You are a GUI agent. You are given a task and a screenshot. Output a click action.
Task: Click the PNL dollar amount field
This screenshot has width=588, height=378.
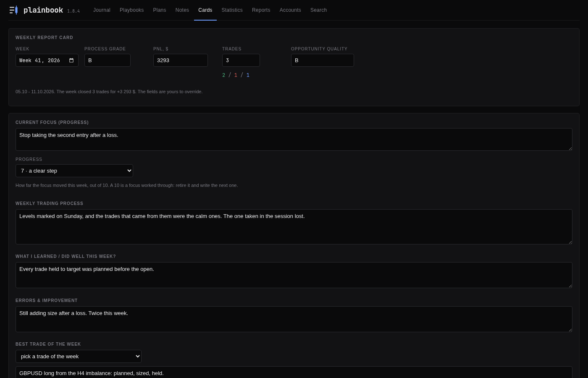(x=181, y=60)
